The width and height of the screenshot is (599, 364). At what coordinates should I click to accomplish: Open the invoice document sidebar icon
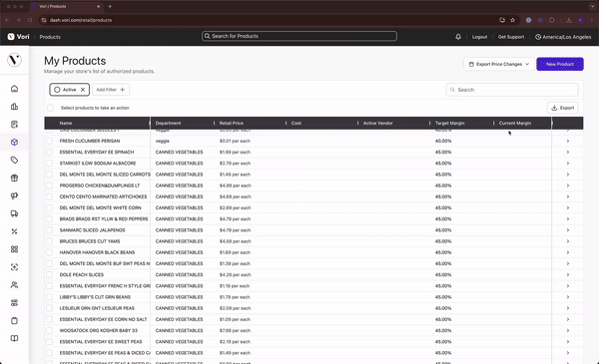pyautogui.click(x=14, y=125)
